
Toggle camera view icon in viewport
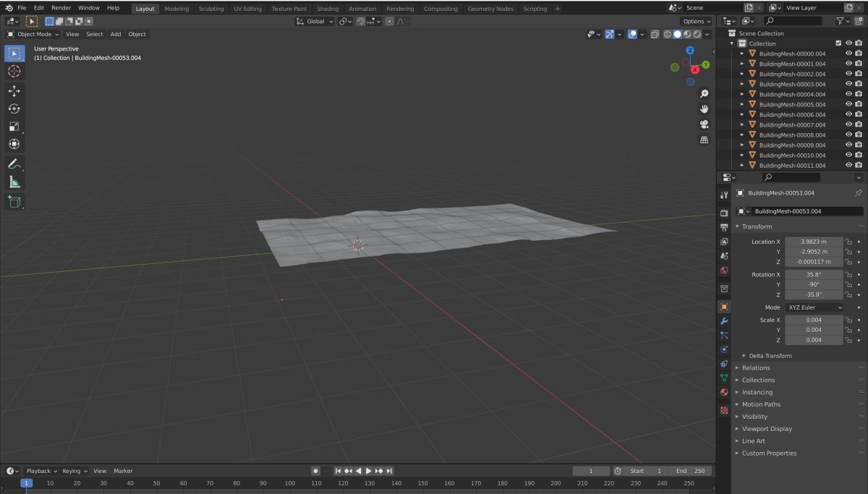tap(704, 124)
